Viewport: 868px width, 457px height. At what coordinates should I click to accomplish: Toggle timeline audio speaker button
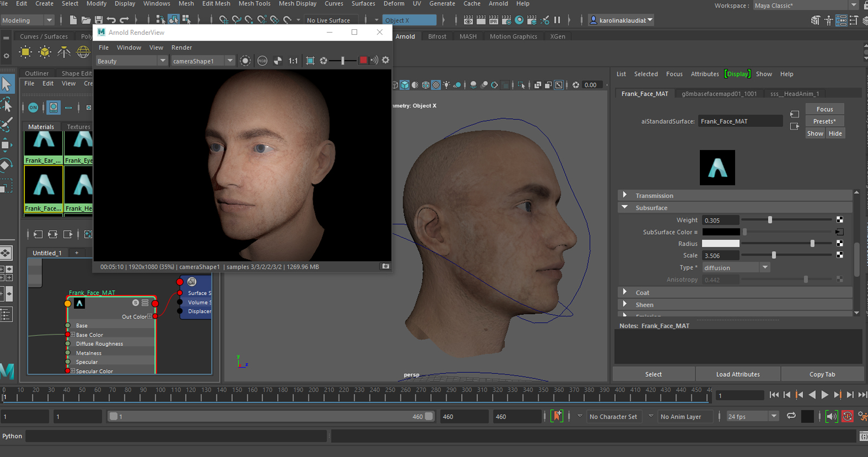(x=832, y=417)
